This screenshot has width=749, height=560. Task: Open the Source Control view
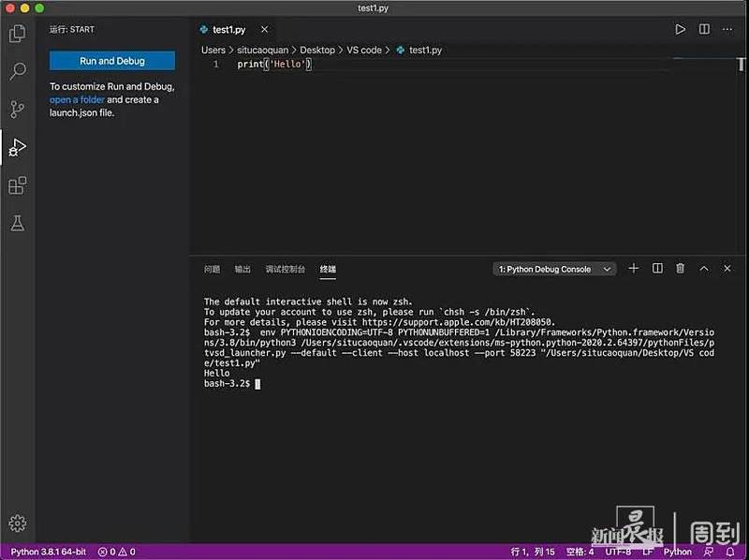[17, 110]
